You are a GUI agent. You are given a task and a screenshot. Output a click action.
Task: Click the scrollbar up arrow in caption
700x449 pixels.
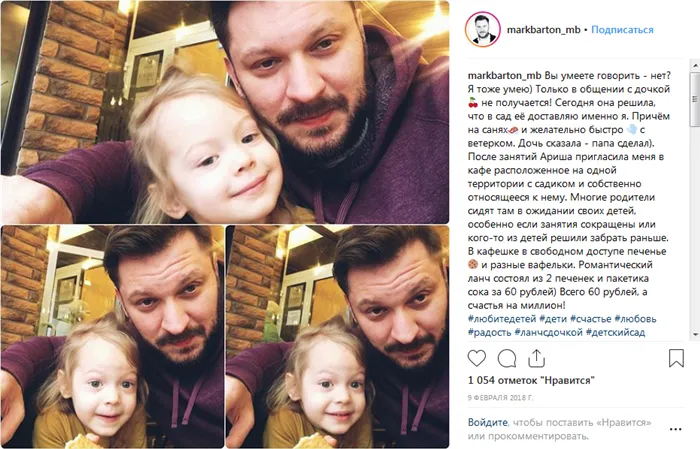695,66
